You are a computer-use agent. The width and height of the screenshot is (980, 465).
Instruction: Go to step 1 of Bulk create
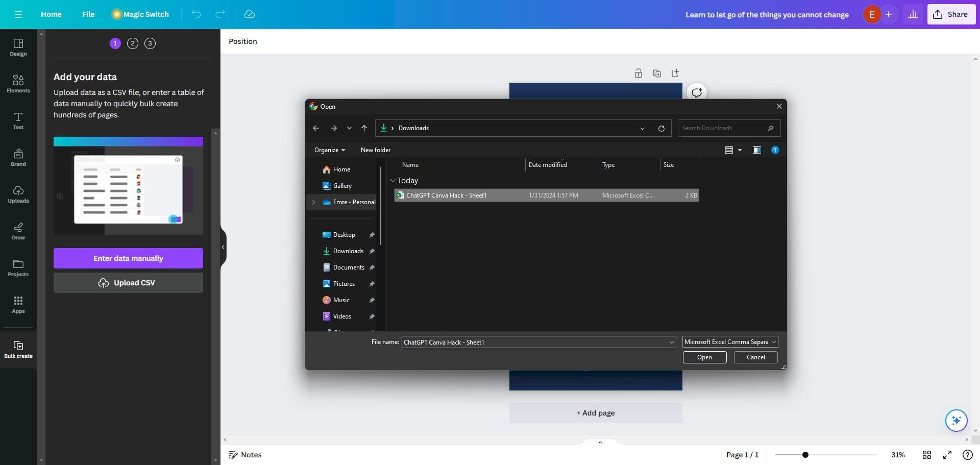(x=115, y=43)
